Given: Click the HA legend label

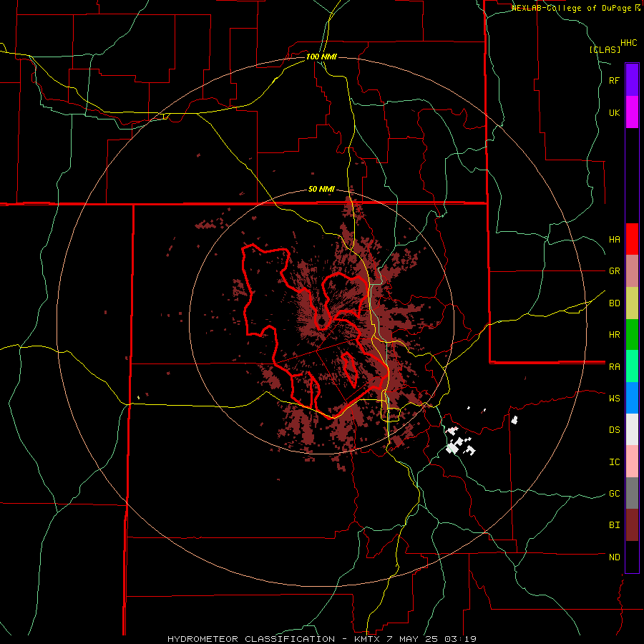Looking at the screenshot, I should [614, 240].
